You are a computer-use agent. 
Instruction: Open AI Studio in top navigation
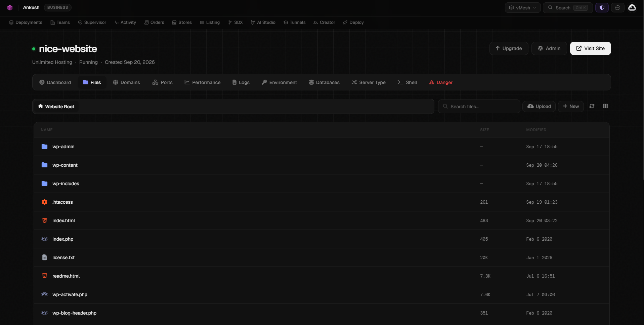click(x=263, y=23)
